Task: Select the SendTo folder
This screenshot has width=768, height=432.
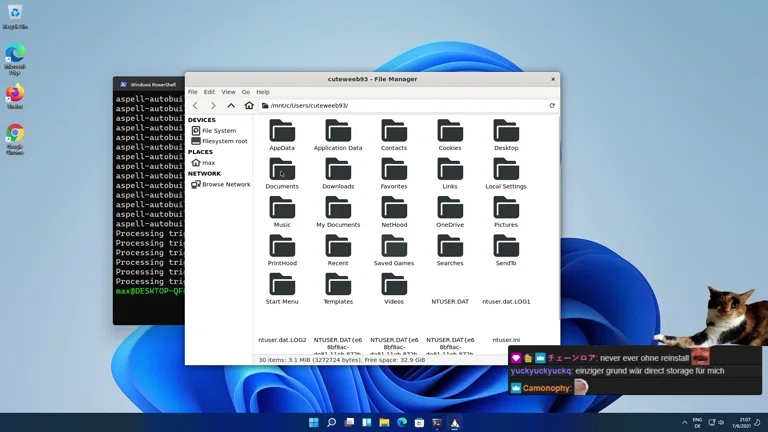Action: [506, 250]
